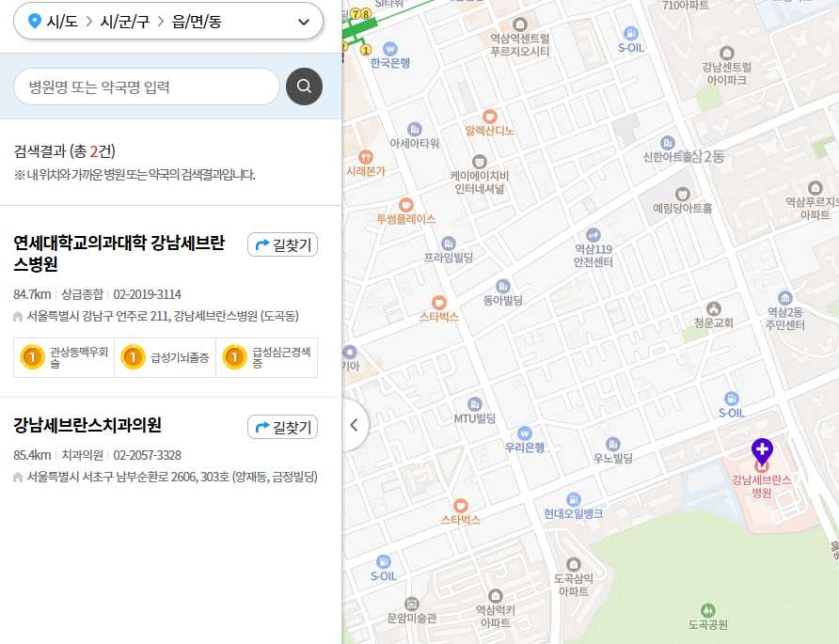The width and height of the screenshot is (839, 644).
Task: Click the 알렉산디노 cafe icon on the map
Action: pos(490,116)
